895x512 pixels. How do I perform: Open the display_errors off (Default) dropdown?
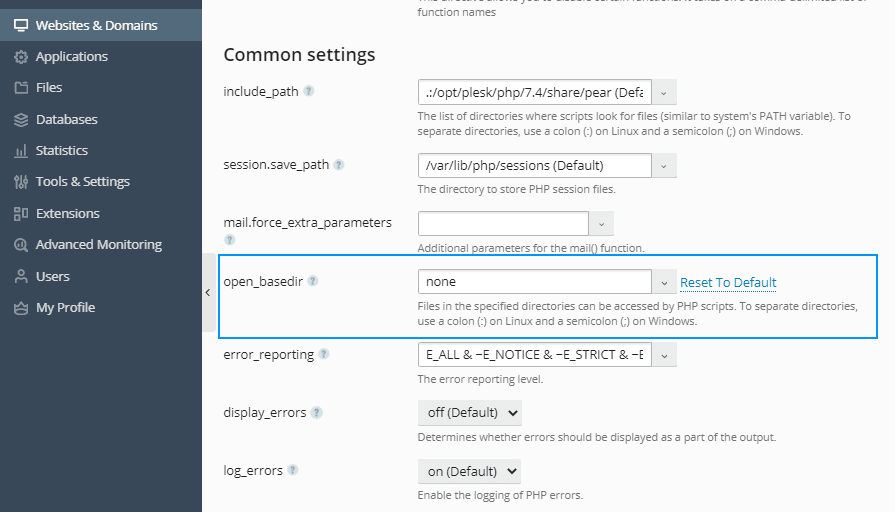click(x=470, y=413)
